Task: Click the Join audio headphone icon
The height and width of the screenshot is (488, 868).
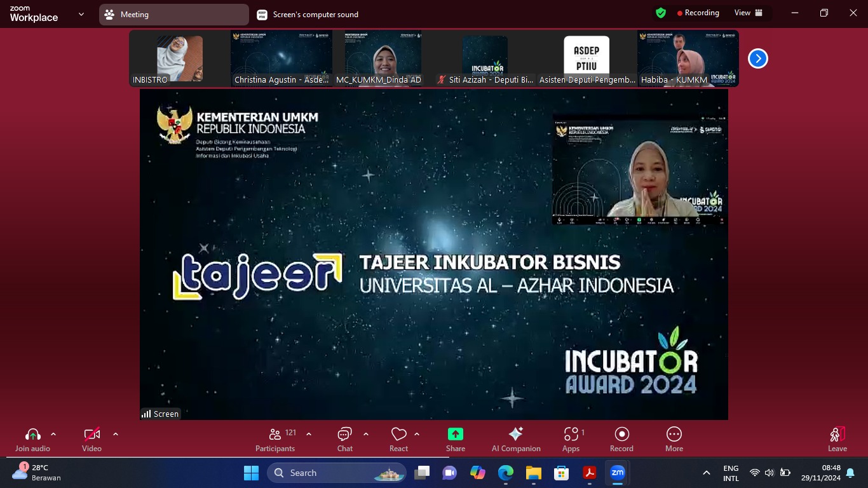Action: click(33, 434)
